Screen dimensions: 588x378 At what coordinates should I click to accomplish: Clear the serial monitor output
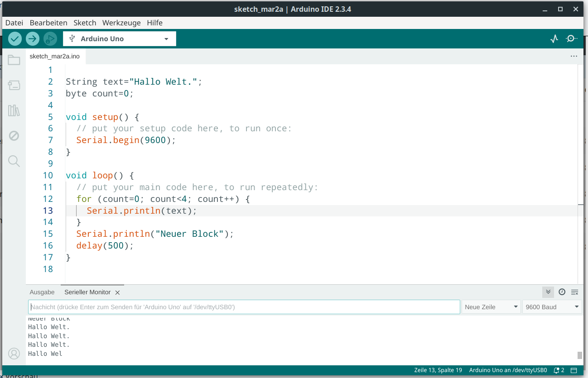tap(574, 292)
